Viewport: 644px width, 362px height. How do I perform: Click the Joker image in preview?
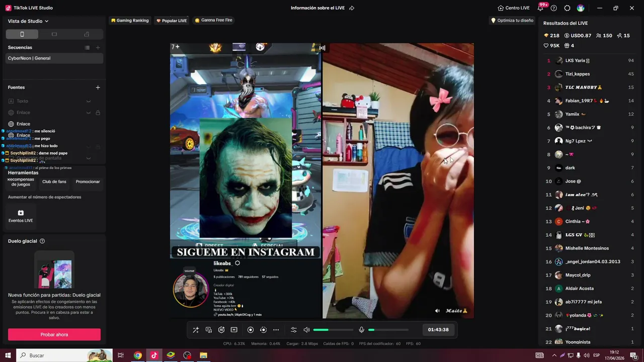pos(246,178)
